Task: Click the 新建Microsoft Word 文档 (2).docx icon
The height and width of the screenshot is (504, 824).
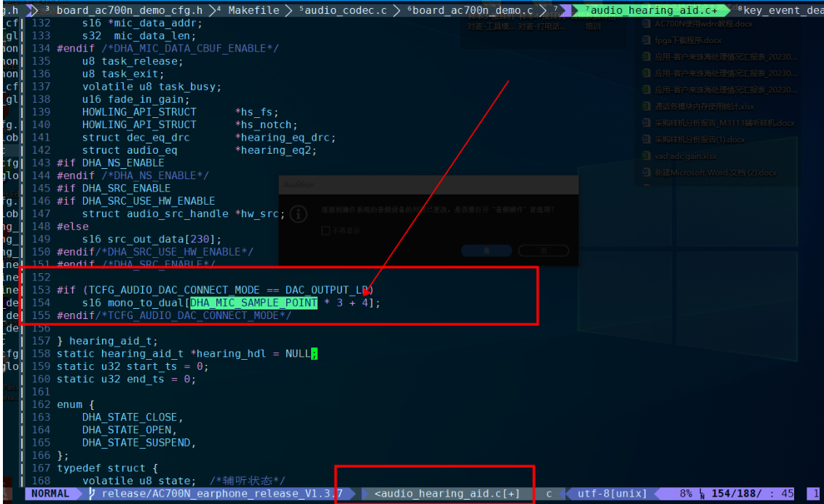Action: click(x=646, y=173)
